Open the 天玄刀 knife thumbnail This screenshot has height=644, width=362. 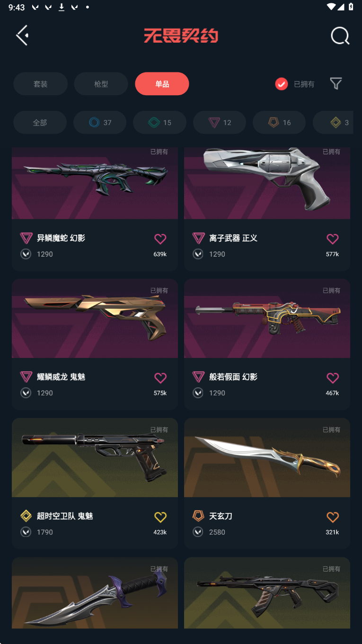coord(267,457)
